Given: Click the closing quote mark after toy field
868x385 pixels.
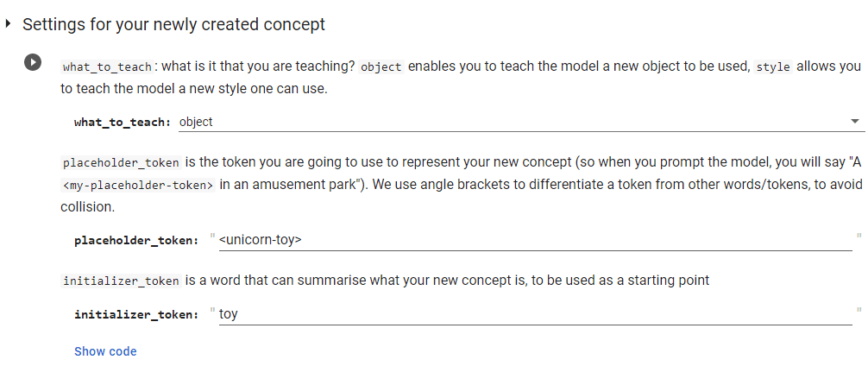Looking at the screenshot, I should pyautogui.click(x=859, y=310).
